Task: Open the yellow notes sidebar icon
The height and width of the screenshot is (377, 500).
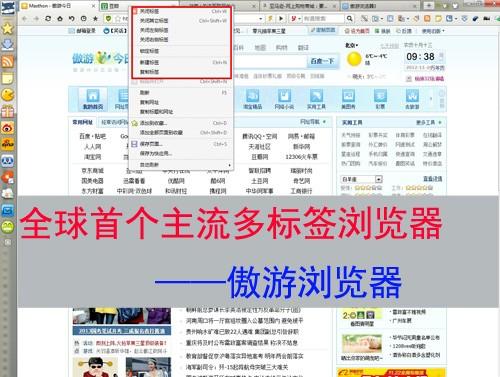Action: [x=7, y=78]
